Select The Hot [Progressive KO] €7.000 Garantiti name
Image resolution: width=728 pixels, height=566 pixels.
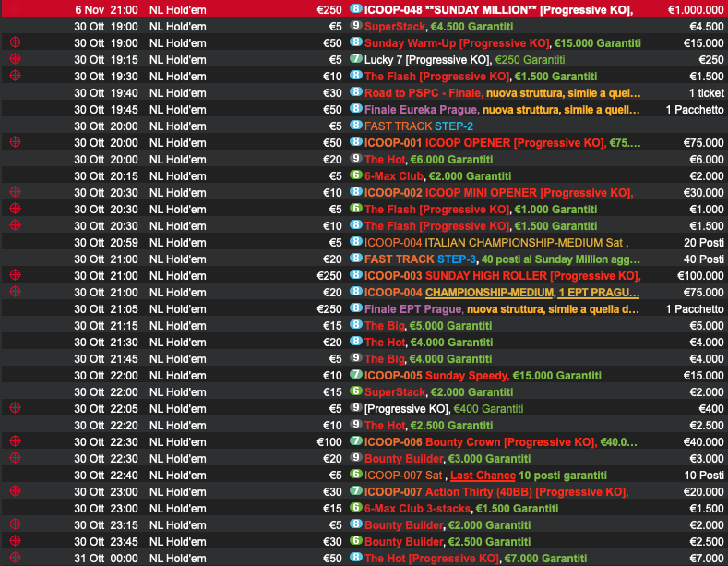tap(476, 558)
